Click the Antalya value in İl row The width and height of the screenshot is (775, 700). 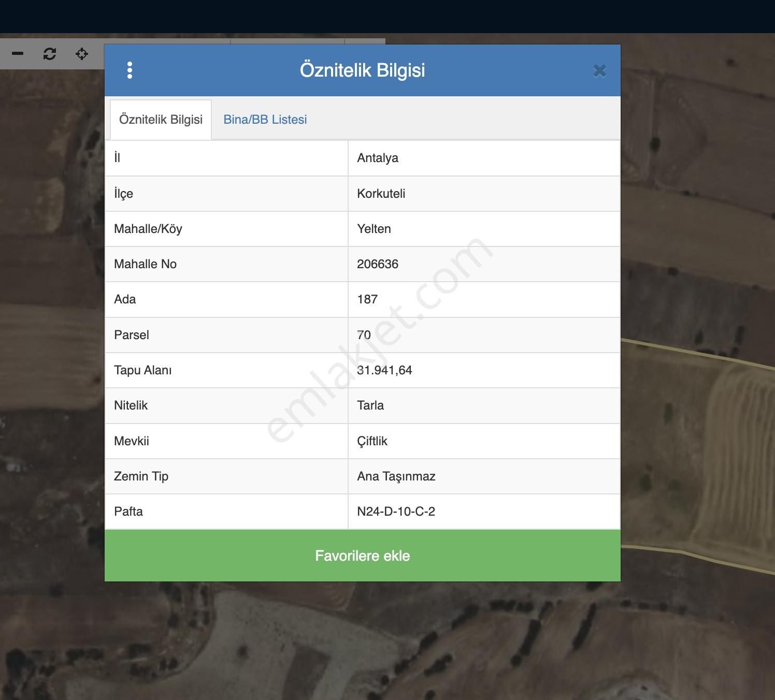point(378,158)
